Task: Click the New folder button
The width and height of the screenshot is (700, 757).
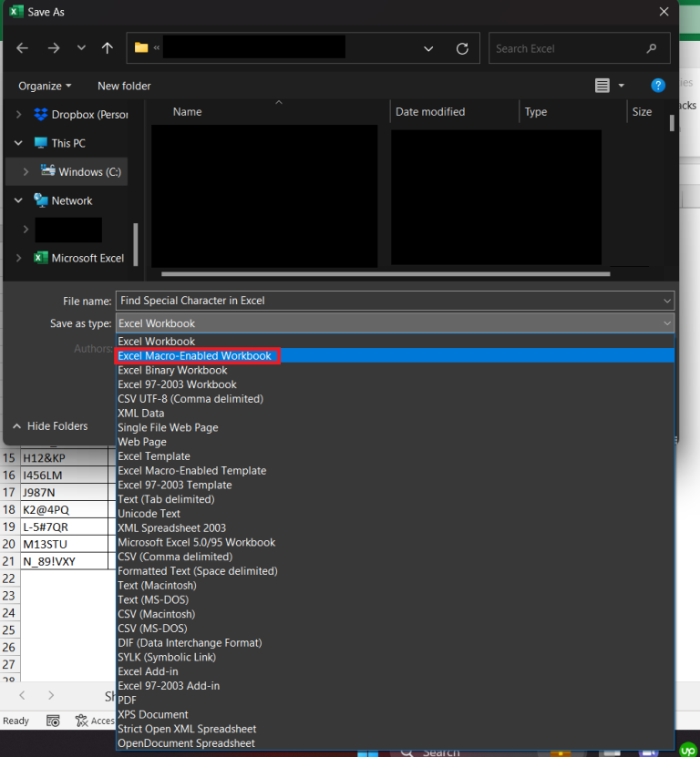Action: pos(124,86)
